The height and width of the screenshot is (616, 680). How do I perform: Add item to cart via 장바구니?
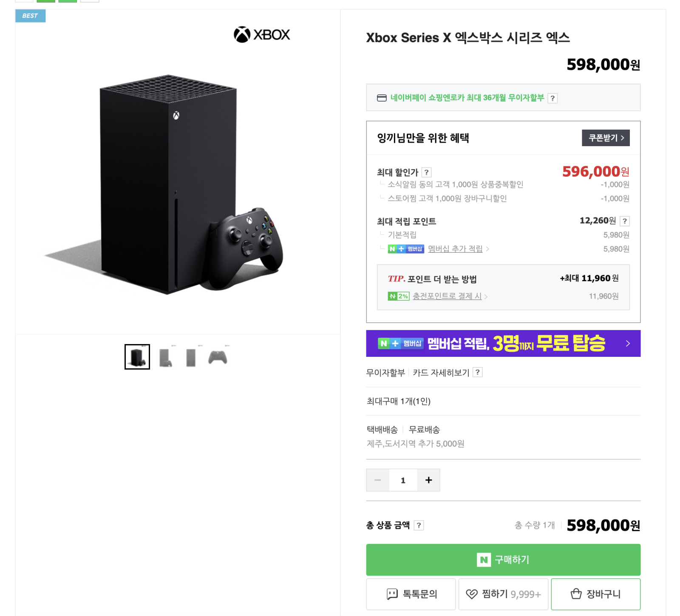(x=595, y=594)
